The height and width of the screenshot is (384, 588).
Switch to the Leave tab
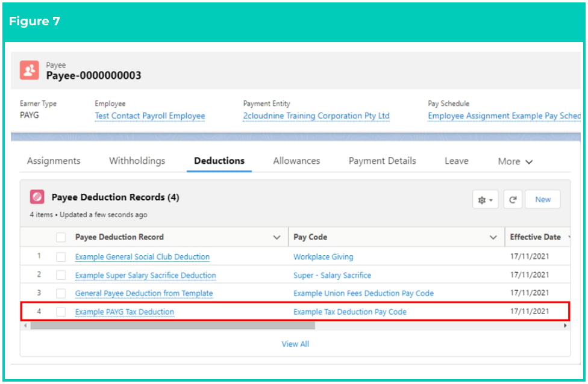[x=457, y=161]
